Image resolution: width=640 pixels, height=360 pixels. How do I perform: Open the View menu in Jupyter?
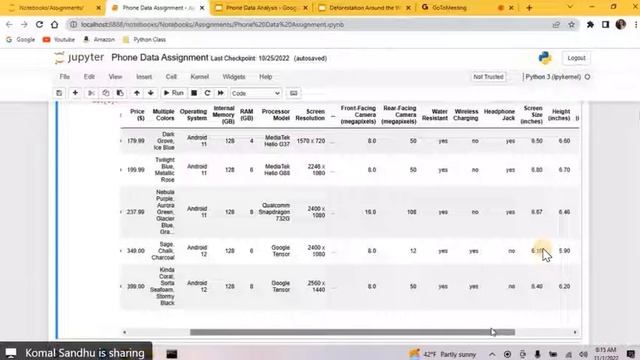[x=115, y=77]
